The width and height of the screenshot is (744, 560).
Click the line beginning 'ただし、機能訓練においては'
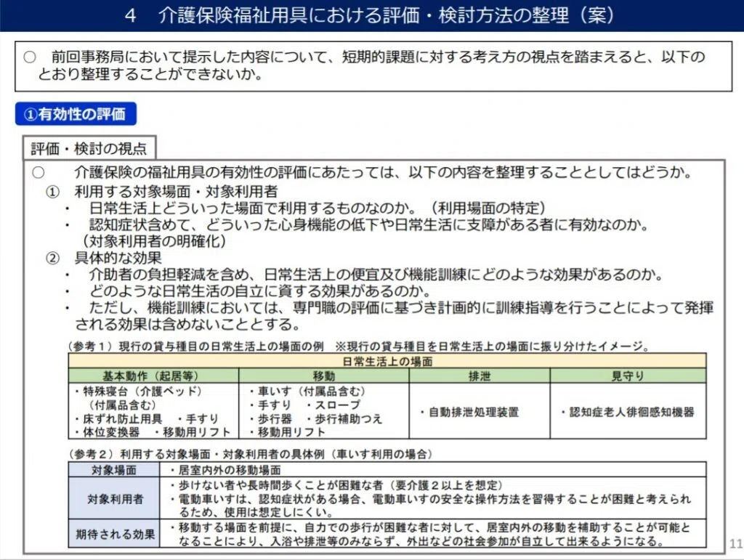pyautogui.click(x=401, y=307)
